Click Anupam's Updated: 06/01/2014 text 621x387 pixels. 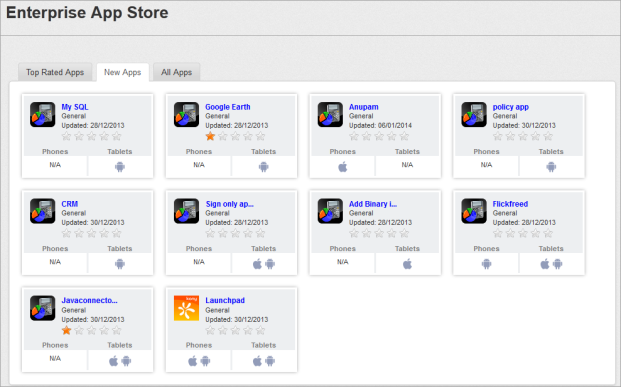click(380, 126)
